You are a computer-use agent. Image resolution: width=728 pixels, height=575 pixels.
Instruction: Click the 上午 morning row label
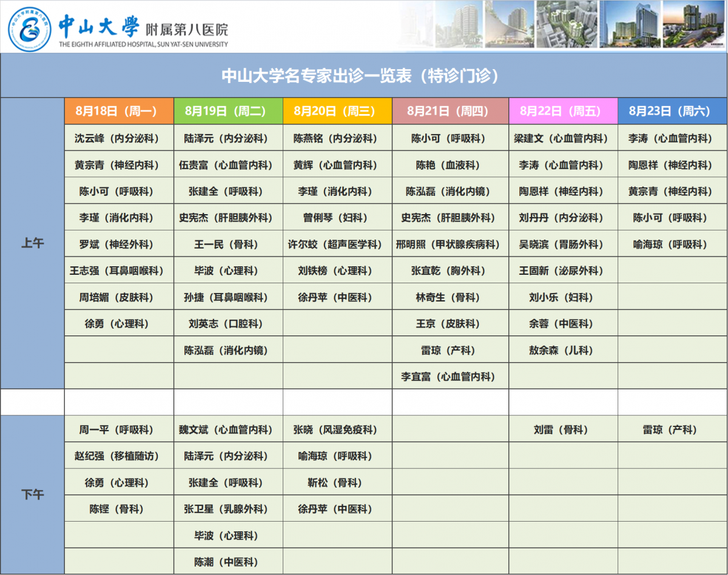[33, 244]
